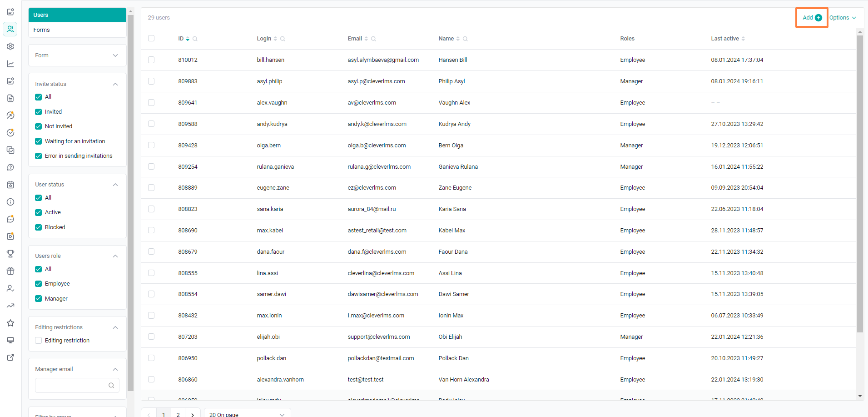Open the settings gear sidebar icon
The width and height of the screenshot is (868, 417).
click(x=10, y=46)
